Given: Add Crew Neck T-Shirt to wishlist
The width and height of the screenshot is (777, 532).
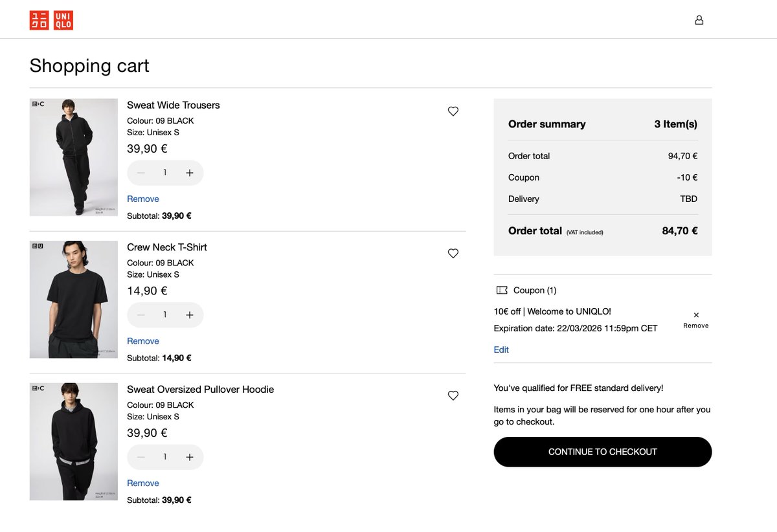Looking at the screenshot, I should coord(453,254).
